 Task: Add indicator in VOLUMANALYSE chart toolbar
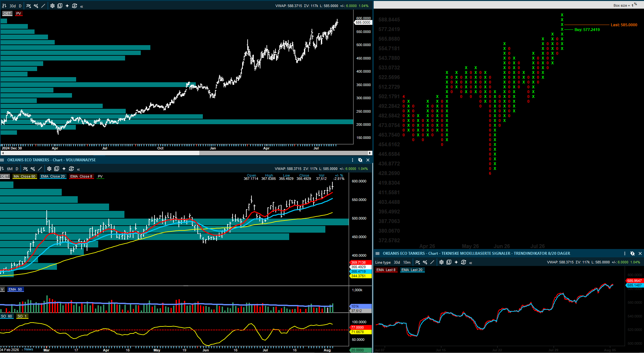coord(25,169)
